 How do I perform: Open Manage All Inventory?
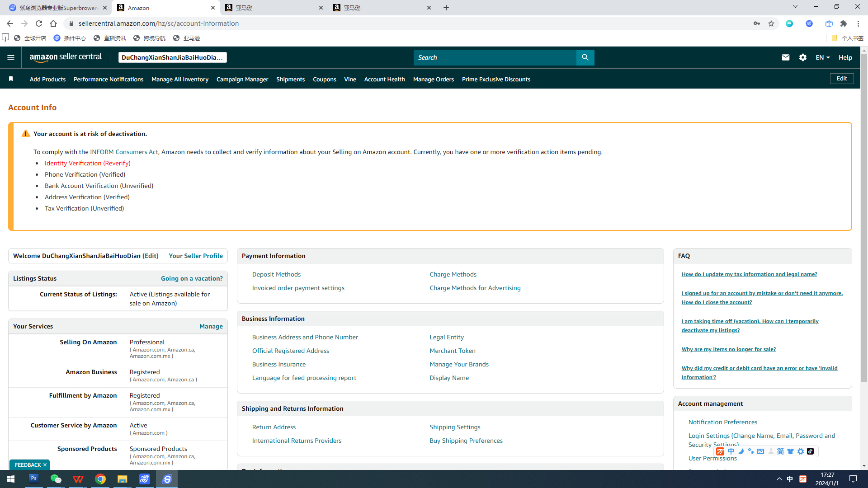[180, 79]
